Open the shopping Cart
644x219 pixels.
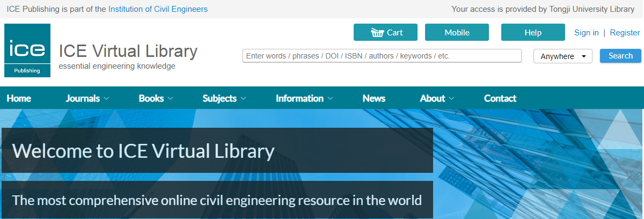point(386,32)
